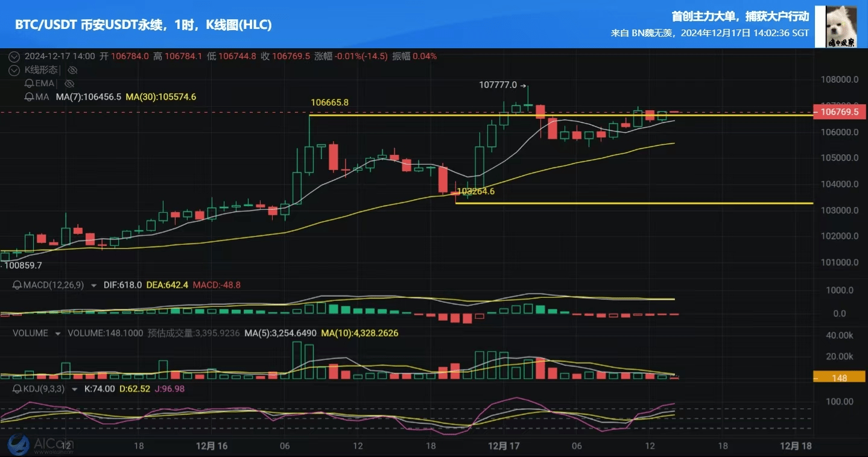Click the 高 106784.1 high price

coord(177,56)
